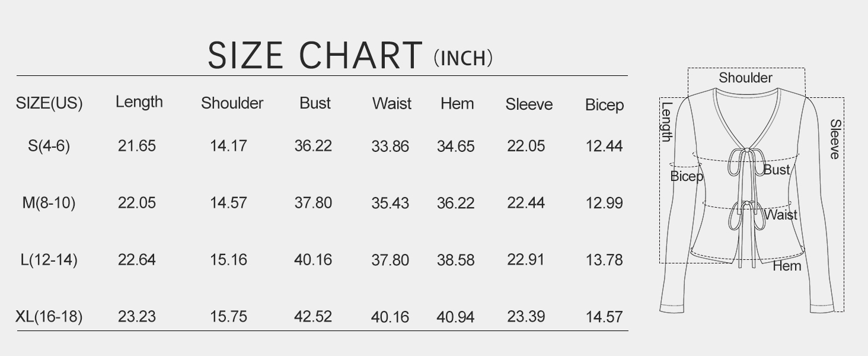Viewport: 868px width, 356px height.
Task: Select the Bicep column header
Action: click(x=604, y=106)
